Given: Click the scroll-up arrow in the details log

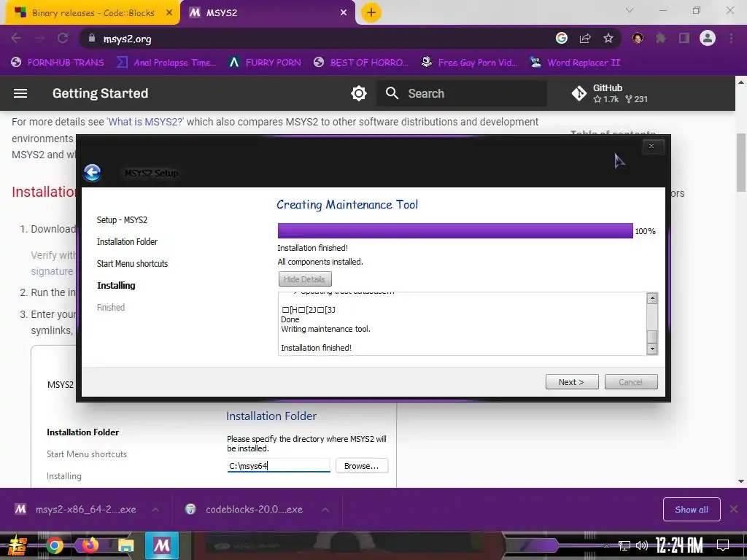Looking at the screenshot, I should (x=652, y=298).
